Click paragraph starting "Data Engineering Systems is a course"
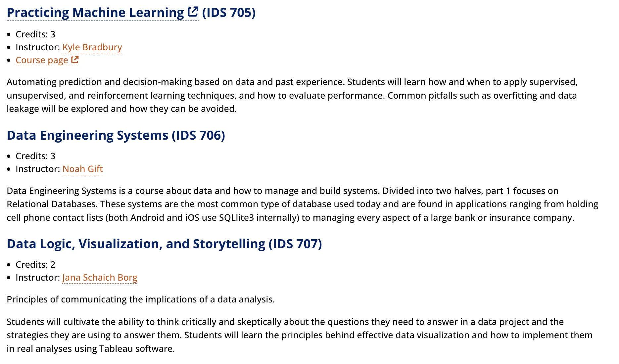The height and width of the screenshot is (364, 619). pyautogui.click(x=298, y=204)
